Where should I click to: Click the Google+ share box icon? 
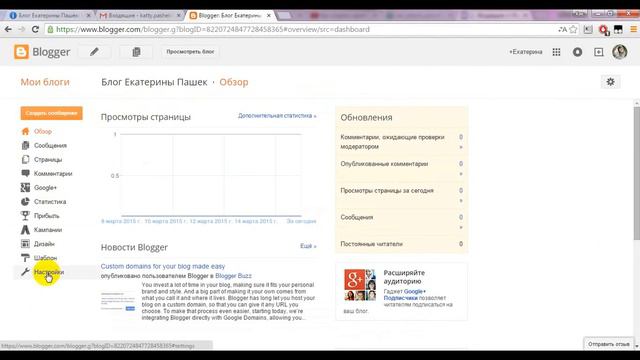(599, 52)
